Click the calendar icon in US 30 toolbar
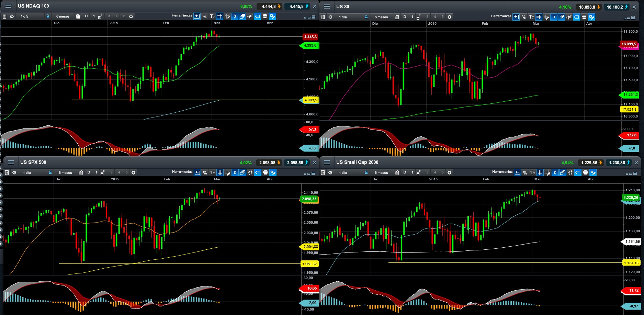The width and height of the screenshot is (644, 315). [397, 17]
